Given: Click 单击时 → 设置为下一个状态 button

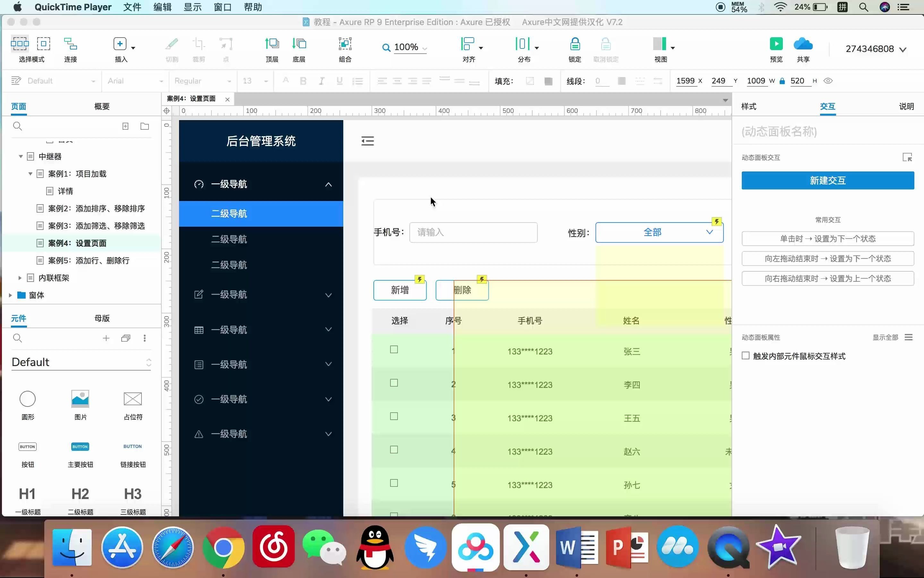Looking at the screenshot, I should (828, 239).
